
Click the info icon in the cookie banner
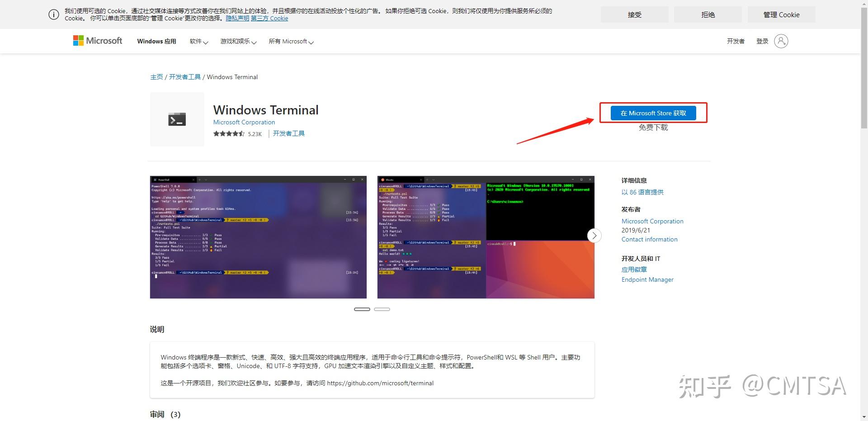click(x=53, y=14)
